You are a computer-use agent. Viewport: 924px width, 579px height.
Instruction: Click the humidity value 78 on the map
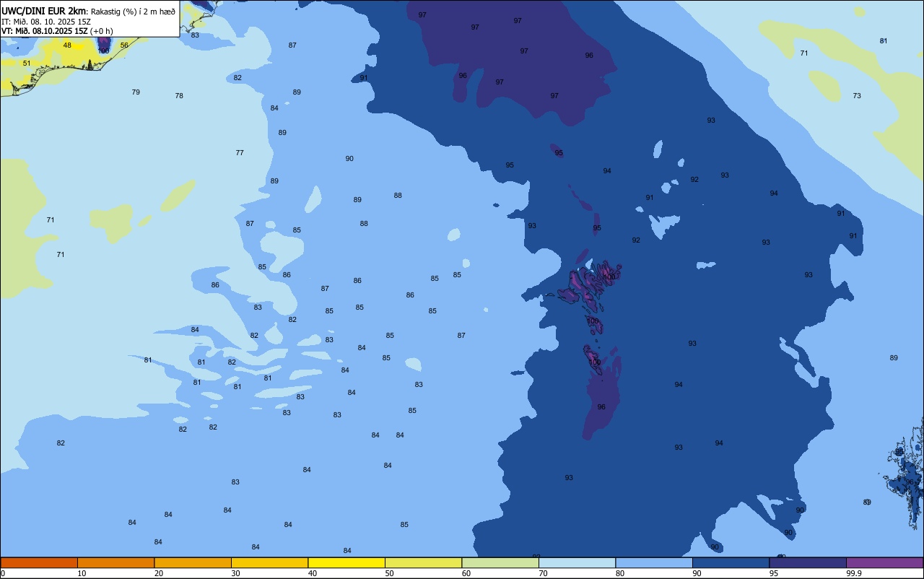[x=179, y=96]
